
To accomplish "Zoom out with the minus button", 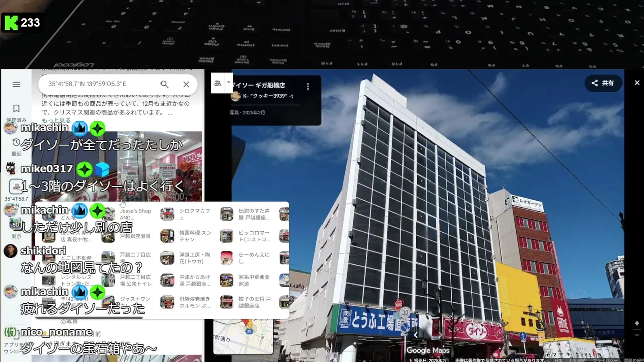I will click(637, 334).
